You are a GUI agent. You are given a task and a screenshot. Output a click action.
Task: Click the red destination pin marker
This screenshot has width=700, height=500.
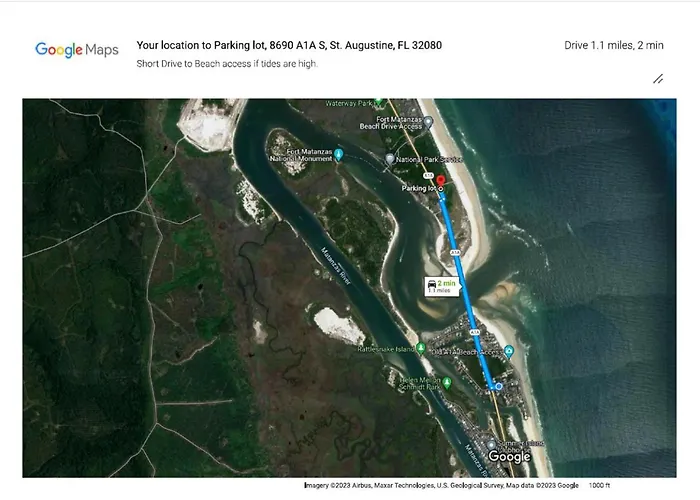click(x=441, y=181)
